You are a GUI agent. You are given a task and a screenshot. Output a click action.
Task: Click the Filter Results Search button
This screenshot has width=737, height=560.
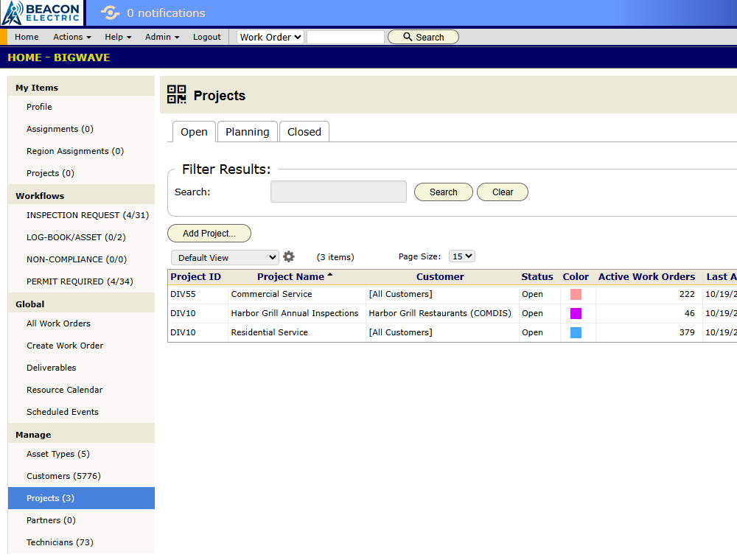click(x=443, y=192)
